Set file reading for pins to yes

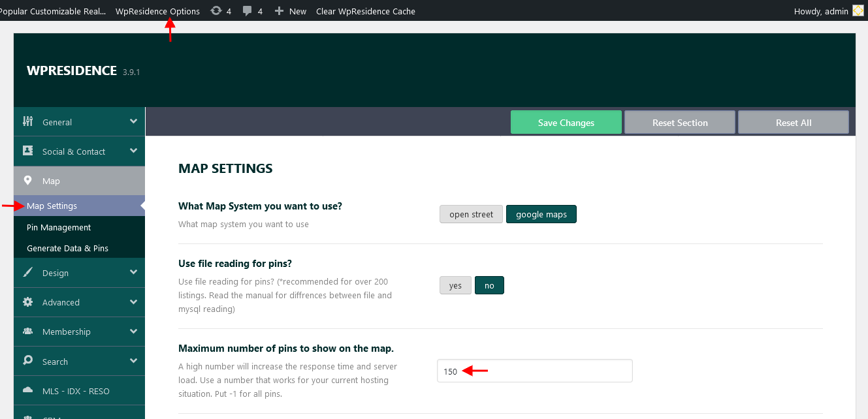point(455,285)
